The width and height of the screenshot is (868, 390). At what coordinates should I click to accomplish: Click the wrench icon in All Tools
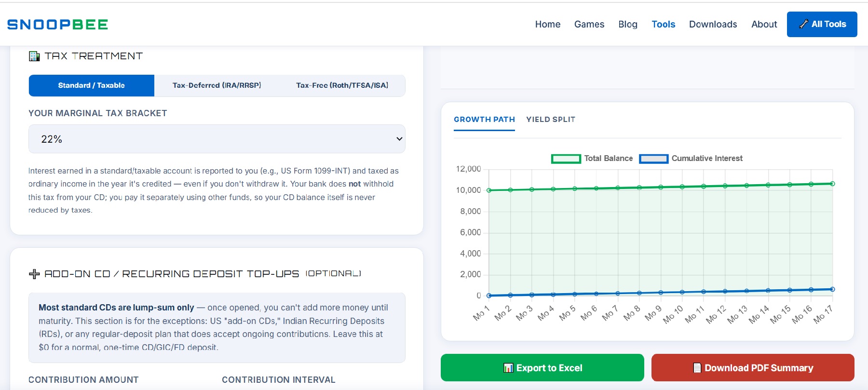pos(803,24)
